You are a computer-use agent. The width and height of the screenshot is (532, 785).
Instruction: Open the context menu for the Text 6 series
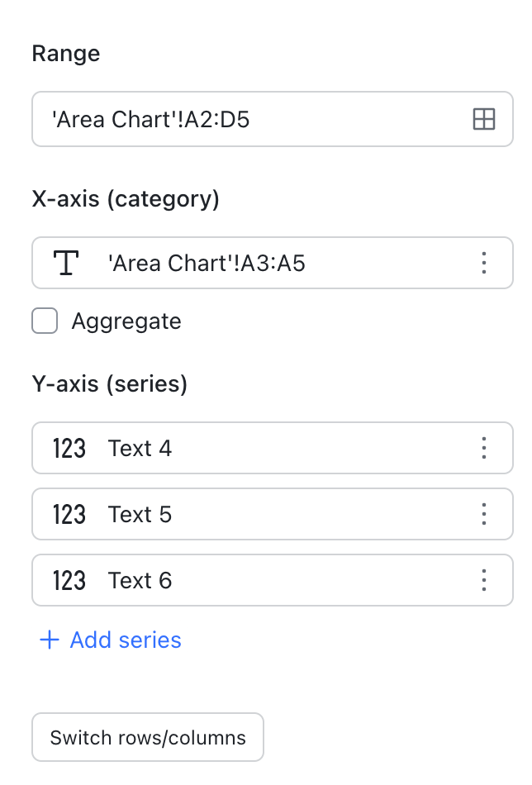click(x=484, y=580)
